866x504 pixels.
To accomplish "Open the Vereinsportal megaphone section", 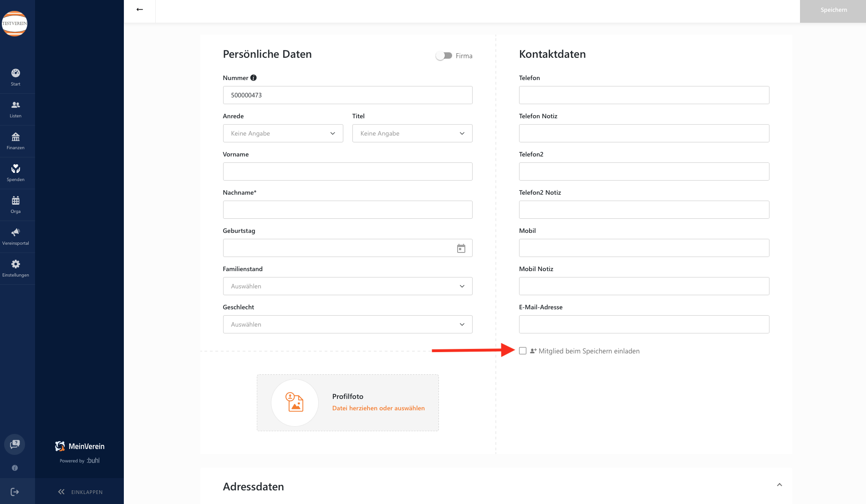I will [15, 237].
